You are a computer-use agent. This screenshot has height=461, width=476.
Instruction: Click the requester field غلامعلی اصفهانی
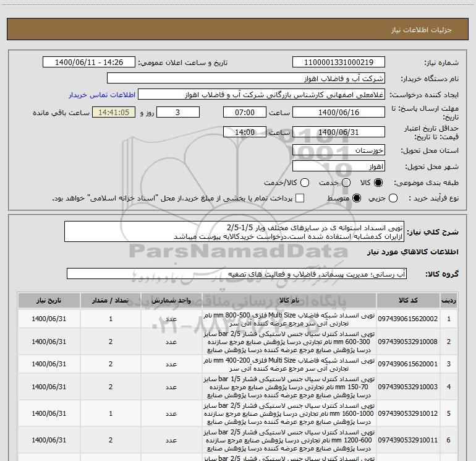[x=261, y=95]
